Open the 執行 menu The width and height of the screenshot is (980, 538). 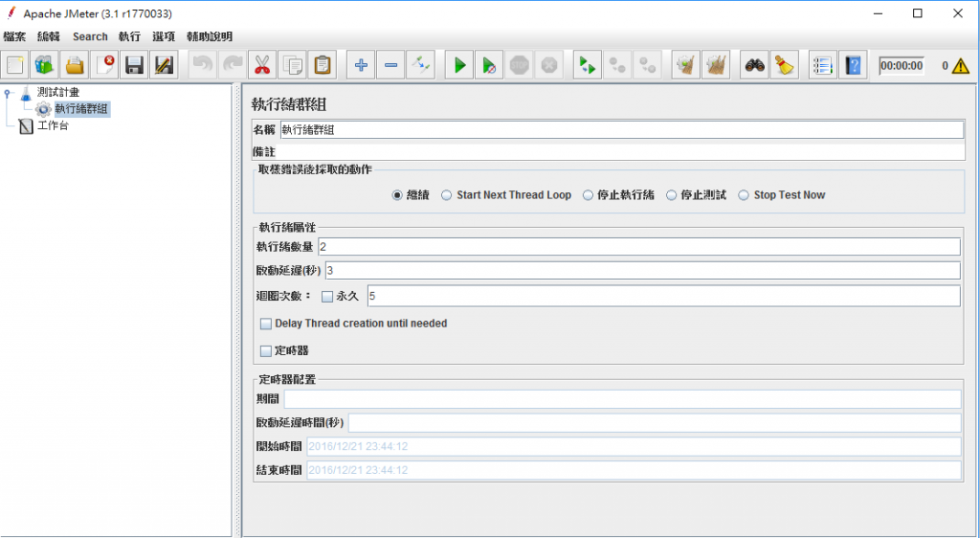(129, 36)
